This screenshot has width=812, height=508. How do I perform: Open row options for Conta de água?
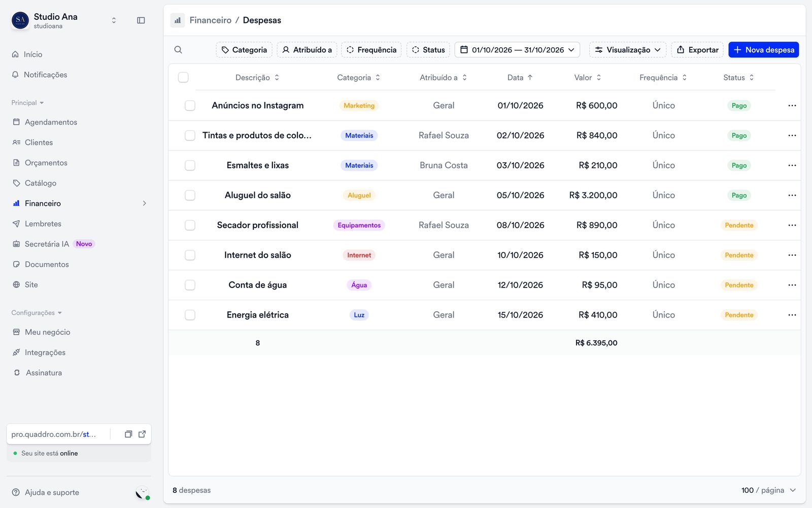click(x=792, y=285)
